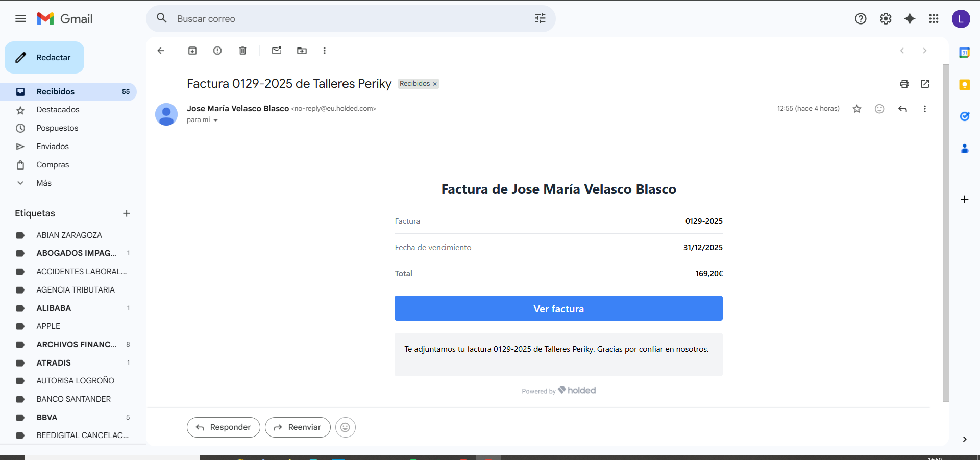This screenshot has height=460, width=980.
Task: Open the Destacados label
Action: (58, 109)
